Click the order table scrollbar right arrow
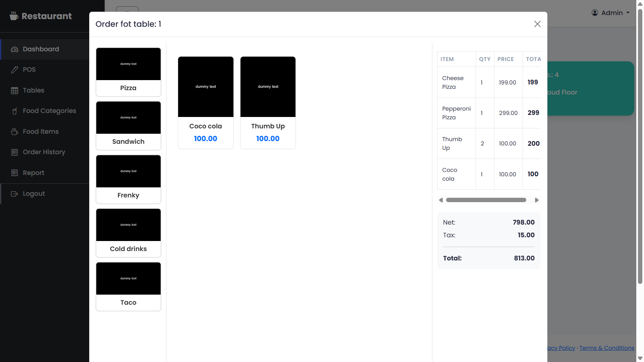The image size is (644, 362). pyautogui.click(x=537, y=200)
